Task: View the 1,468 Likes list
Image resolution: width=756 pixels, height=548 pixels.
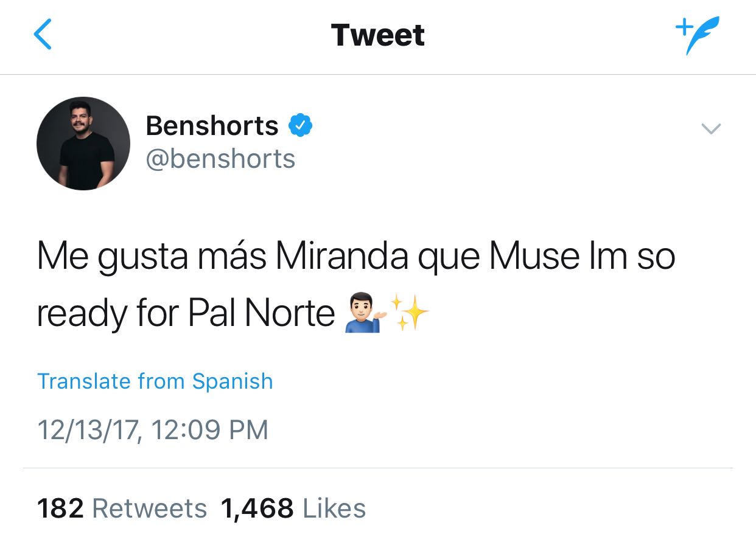Action: (x=293, y=508)
